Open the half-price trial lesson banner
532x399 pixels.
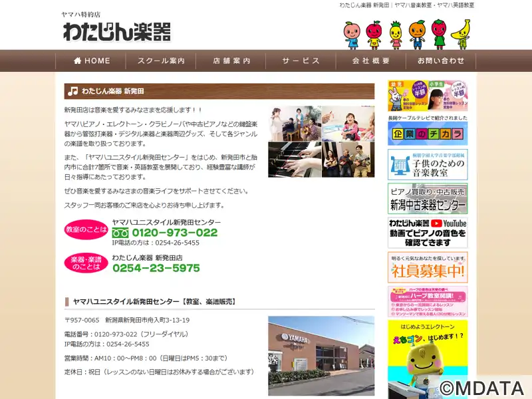(428, 96)
